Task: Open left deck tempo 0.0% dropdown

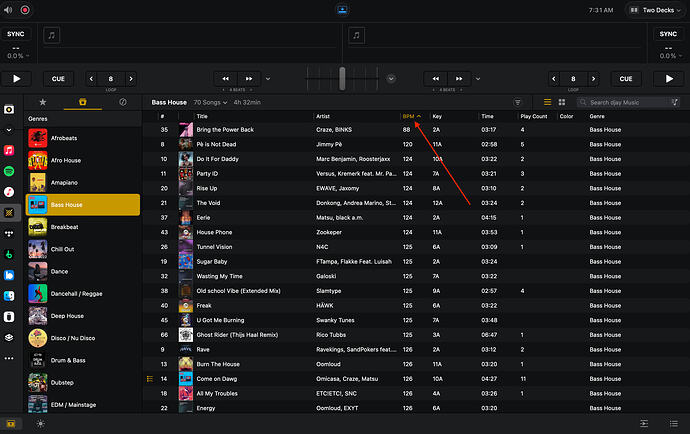Action: coord(18,56)
